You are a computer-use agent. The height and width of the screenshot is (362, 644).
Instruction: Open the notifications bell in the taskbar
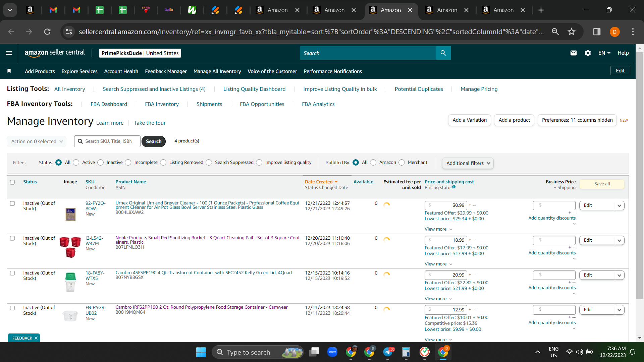click(632, 352)
